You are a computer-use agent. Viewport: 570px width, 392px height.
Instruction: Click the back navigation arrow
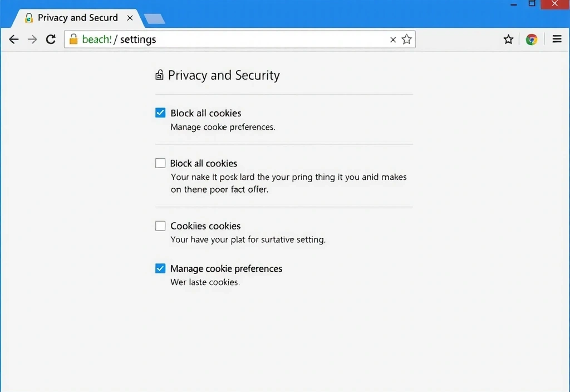click(x=13, y=39)
